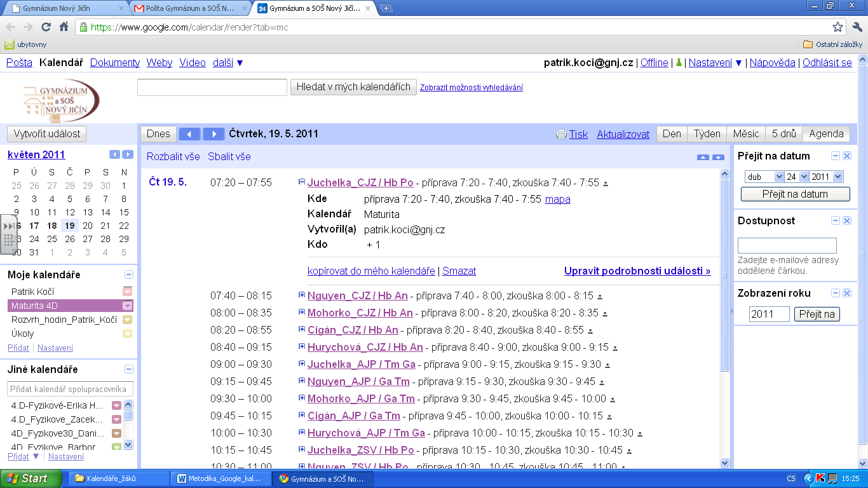This screenshot has height=488, width=868.
Task: Open Ostatní záložky bookmarks folder
Action: [833, 44]
